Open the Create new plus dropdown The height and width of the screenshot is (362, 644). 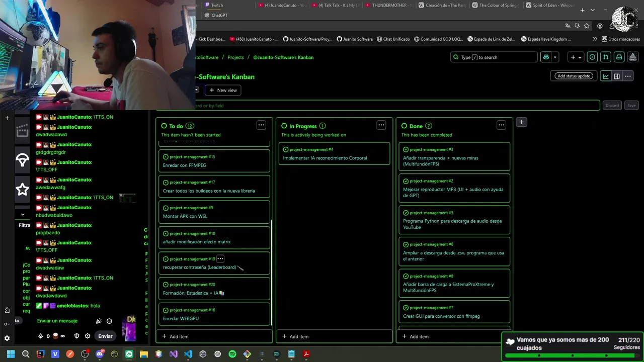[x=576, y=57]
